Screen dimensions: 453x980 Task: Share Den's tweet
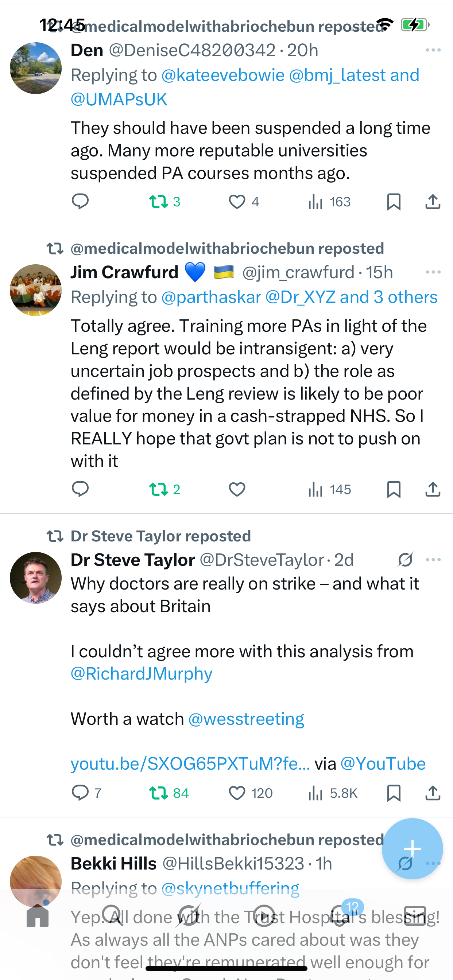pos(433,202)
